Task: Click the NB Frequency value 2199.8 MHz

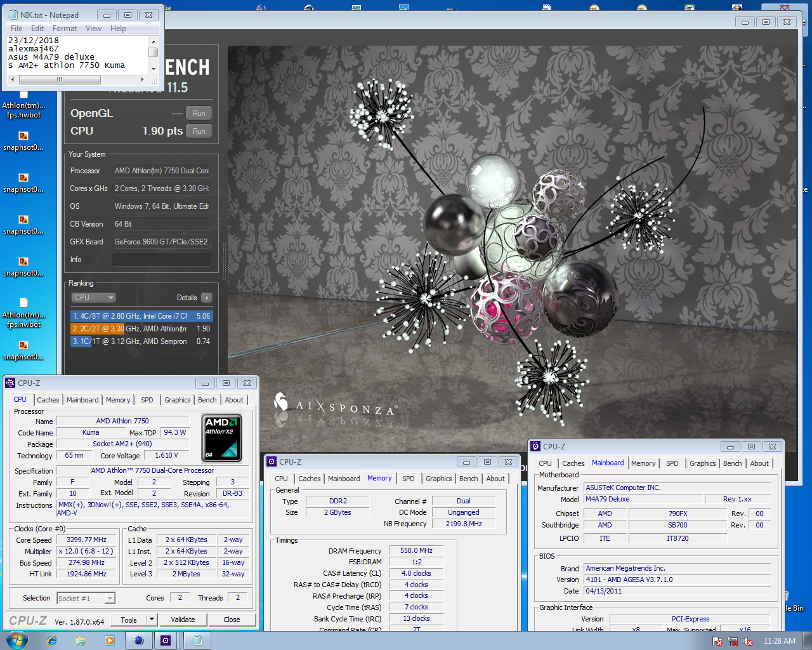Action: 463,524
